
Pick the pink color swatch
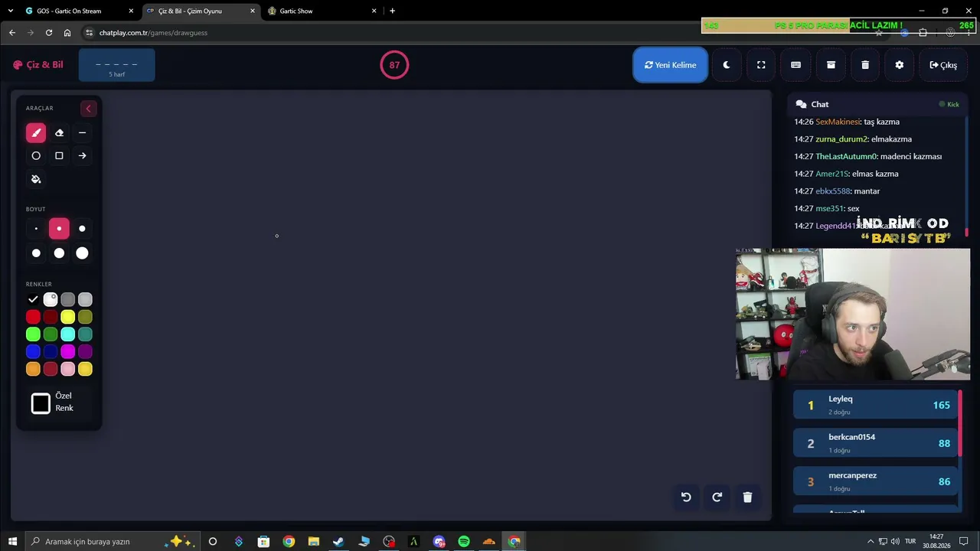click(68, 369)
